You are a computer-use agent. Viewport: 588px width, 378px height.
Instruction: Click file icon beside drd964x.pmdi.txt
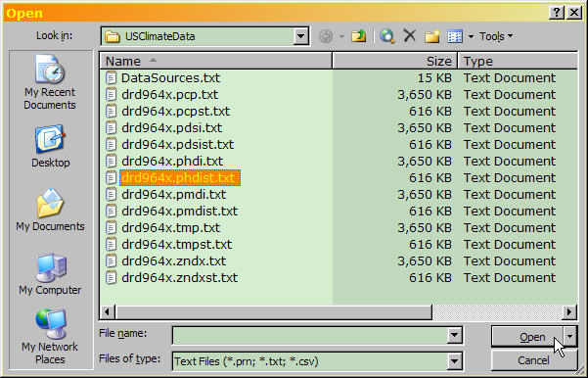click(111, 194)
